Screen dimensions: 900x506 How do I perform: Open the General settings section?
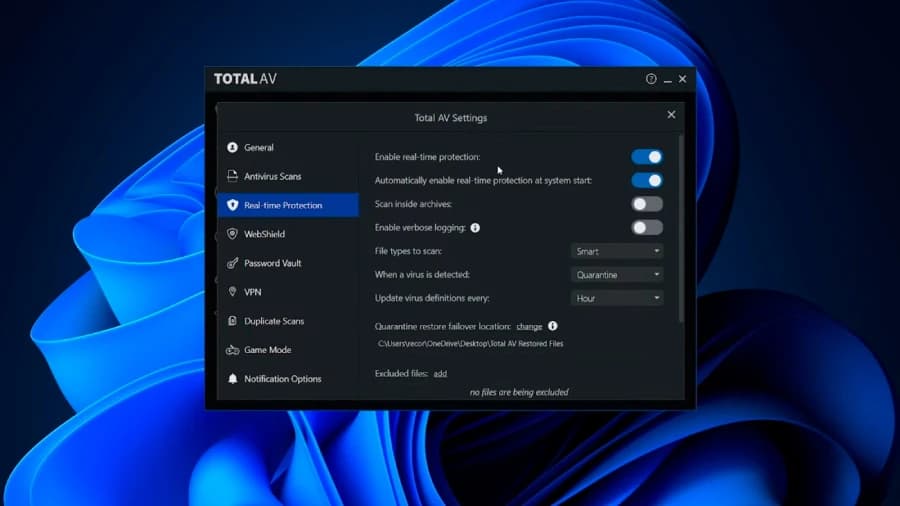[x=288, y=147]
